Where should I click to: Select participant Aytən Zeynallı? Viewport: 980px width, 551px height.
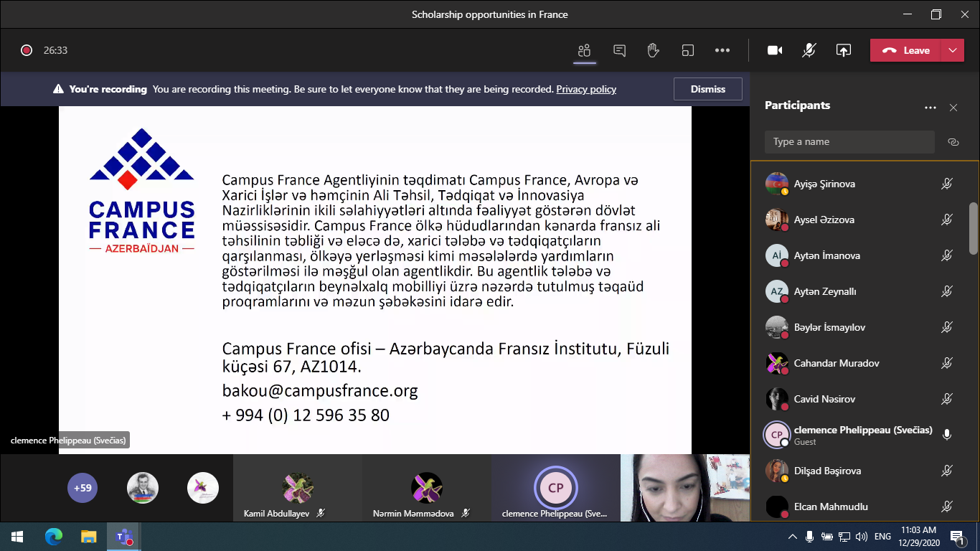click(x=858, y=291)
